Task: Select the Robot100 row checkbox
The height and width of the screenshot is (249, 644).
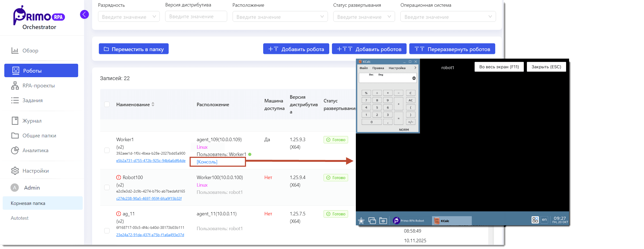Action: (x=107, y=187)
